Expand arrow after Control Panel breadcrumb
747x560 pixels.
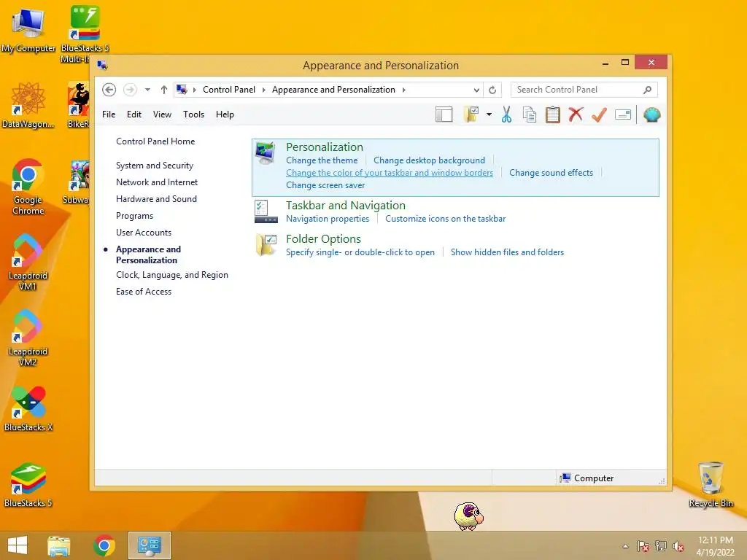pos(263,90)
